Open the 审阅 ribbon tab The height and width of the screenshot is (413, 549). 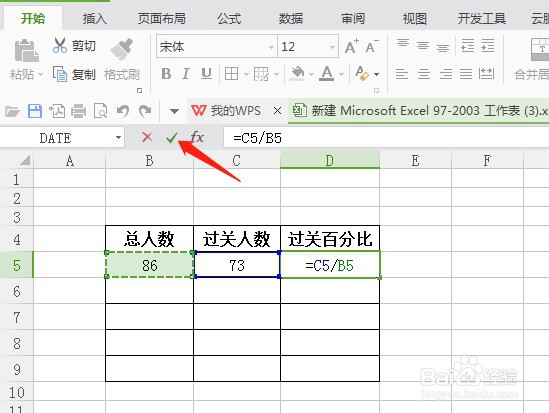click(353, 18)
